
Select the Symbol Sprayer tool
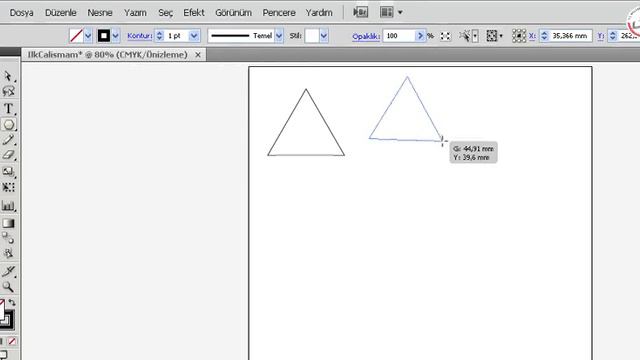[x=8, y=187]
